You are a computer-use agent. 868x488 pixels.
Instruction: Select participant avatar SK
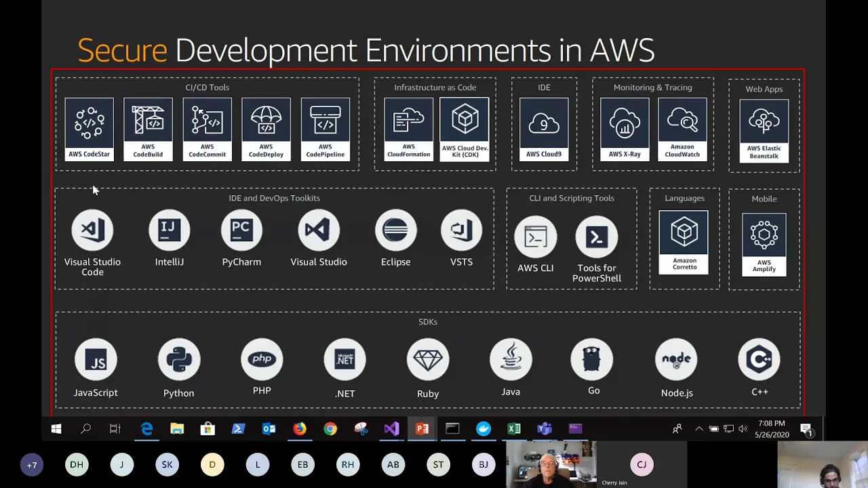coord(167,465)
